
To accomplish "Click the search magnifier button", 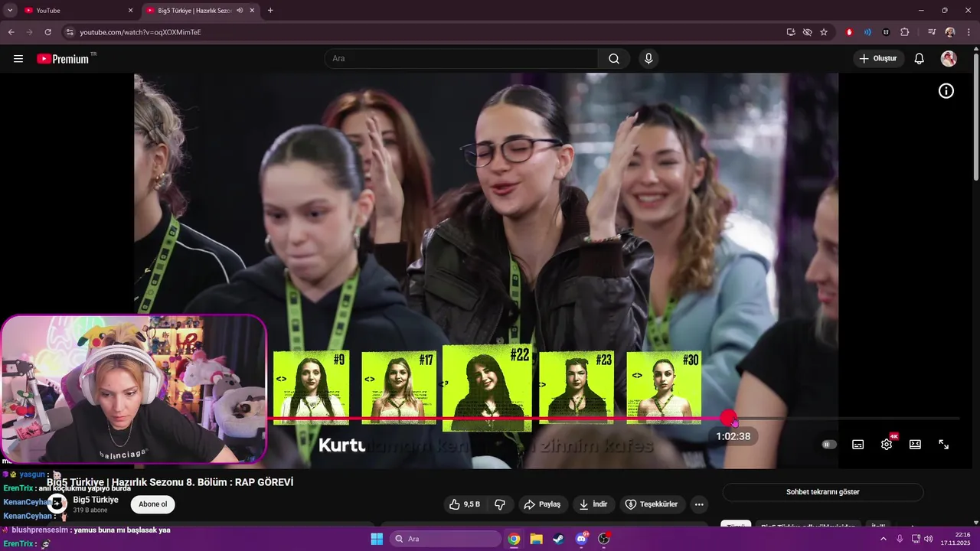I will [x=614, y=59].
